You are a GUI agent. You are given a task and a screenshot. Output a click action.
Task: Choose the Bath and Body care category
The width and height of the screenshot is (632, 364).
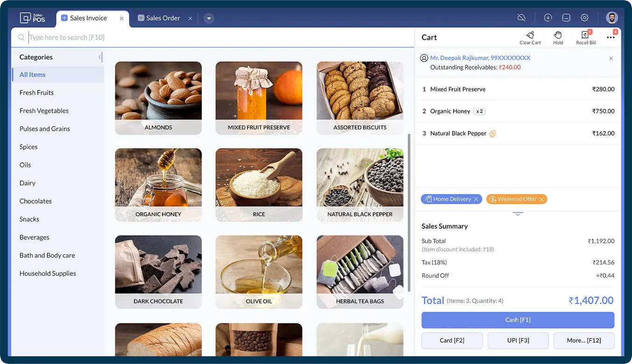pyautogui.click(x=58, y=255)
